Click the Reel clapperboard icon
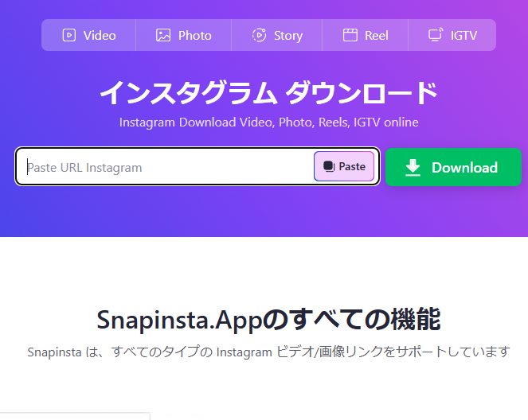The height and width of the screenshot is (420, 528). click(x=350, y=35)
